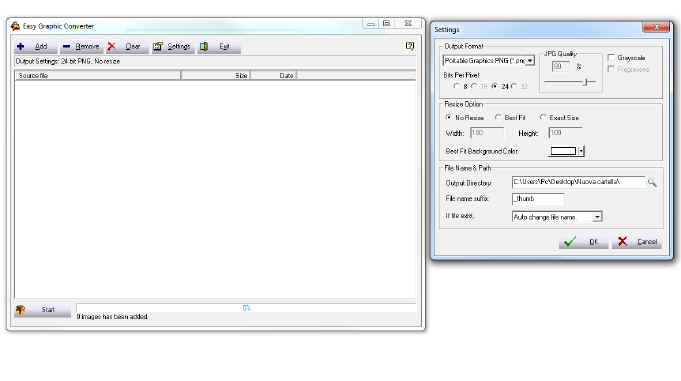The width and height of the screenshot is (681, 381).
Task: Choose the Best Fit resize option
Action: [498, 117]
